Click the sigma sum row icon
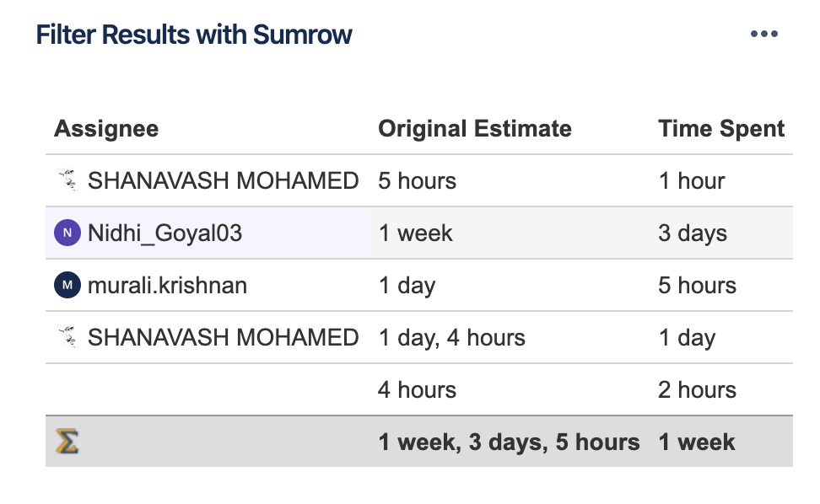Image resolution: width=820 pixels, height=504 pixels. pyautogui.click(x=67, y=442)
